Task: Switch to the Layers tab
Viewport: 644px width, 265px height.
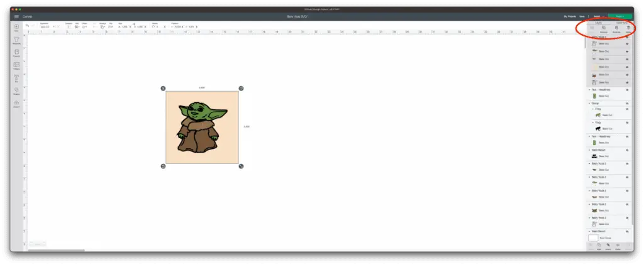Action: coord(598,23)
